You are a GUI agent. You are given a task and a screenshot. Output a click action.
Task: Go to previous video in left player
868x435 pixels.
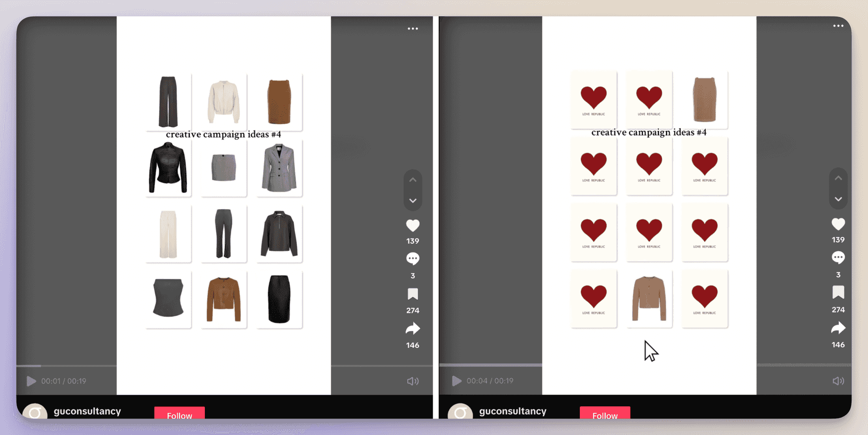point(413,180)
